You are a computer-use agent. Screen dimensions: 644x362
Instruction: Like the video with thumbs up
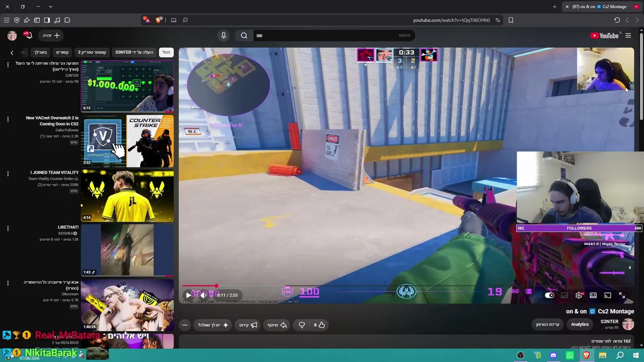[x=319, y=325]
